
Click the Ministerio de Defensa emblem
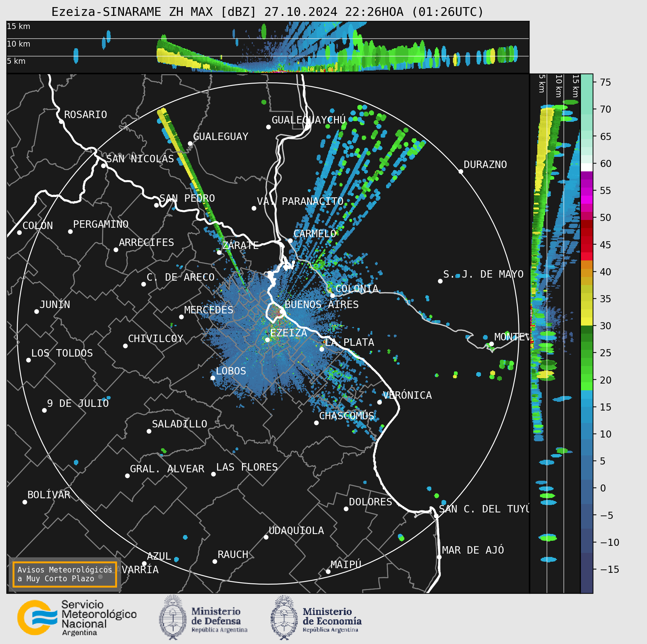(x=173, y=617)
